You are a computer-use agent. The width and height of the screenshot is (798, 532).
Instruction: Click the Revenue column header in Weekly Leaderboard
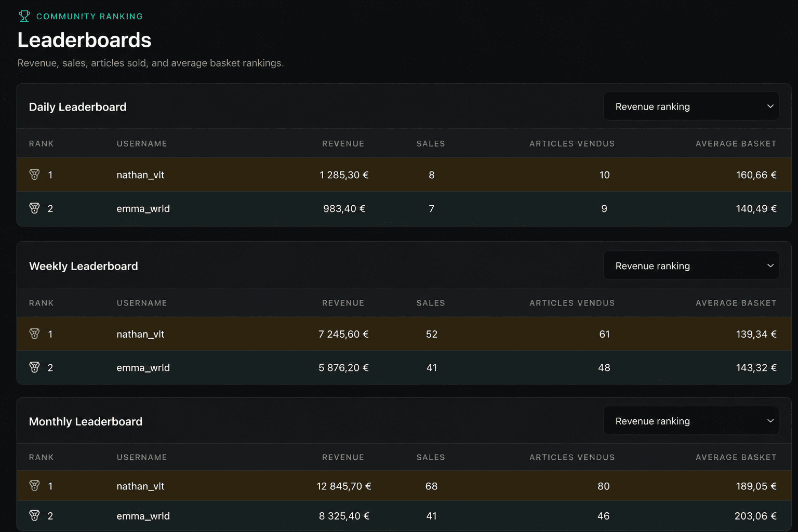(x=343, y=303)
